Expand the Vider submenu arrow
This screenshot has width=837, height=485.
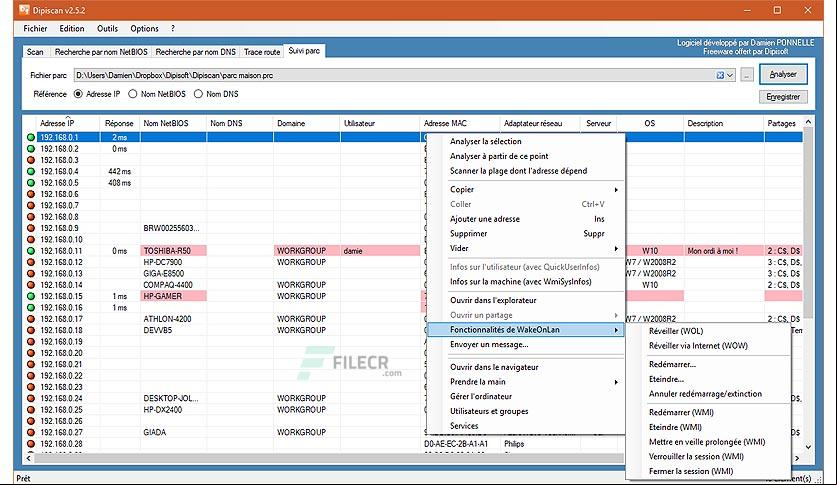616,248
